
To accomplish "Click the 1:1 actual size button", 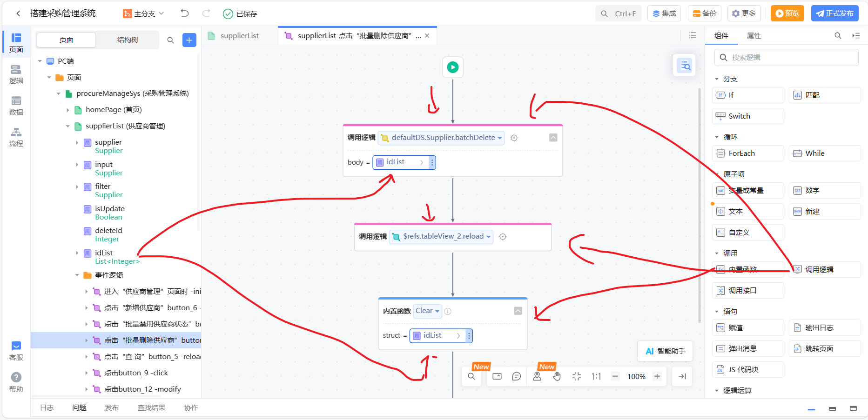I will (x=596, y=376).
